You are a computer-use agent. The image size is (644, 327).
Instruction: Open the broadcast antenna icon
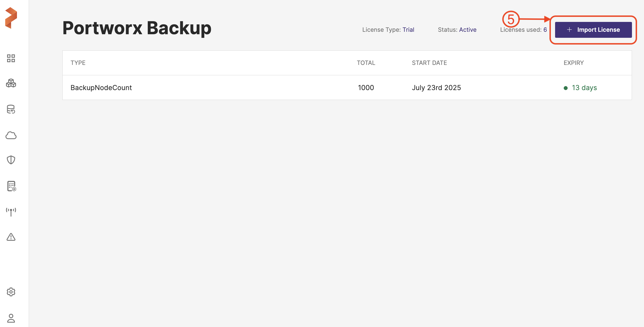coord(11,212)
